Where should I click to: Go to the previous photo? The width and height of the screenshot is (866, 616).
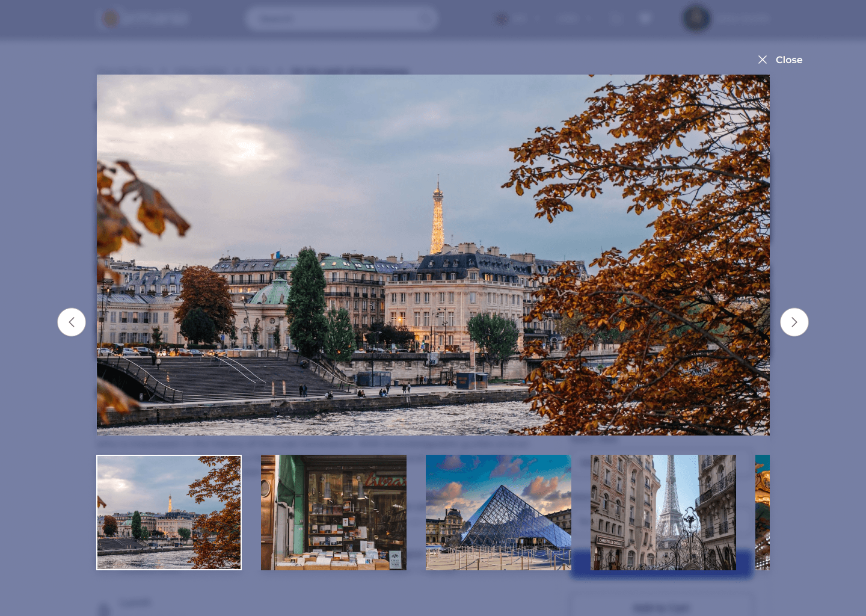tap(72, 322)
